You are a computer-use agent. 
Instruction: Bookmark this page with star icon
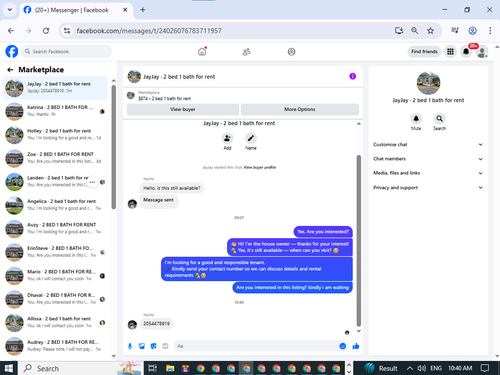tap(430, 31)
